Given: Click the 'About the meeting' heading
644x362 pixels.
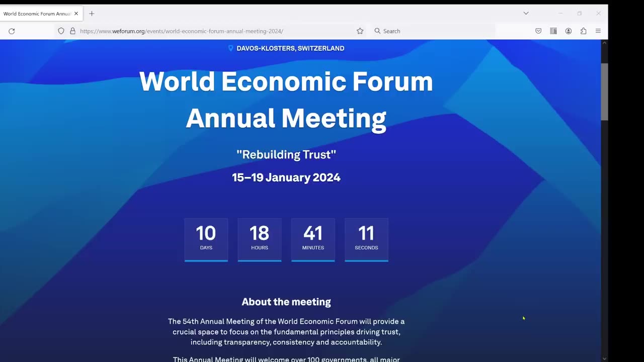Looking at the screenshot, I should click(x=286, y=302).
